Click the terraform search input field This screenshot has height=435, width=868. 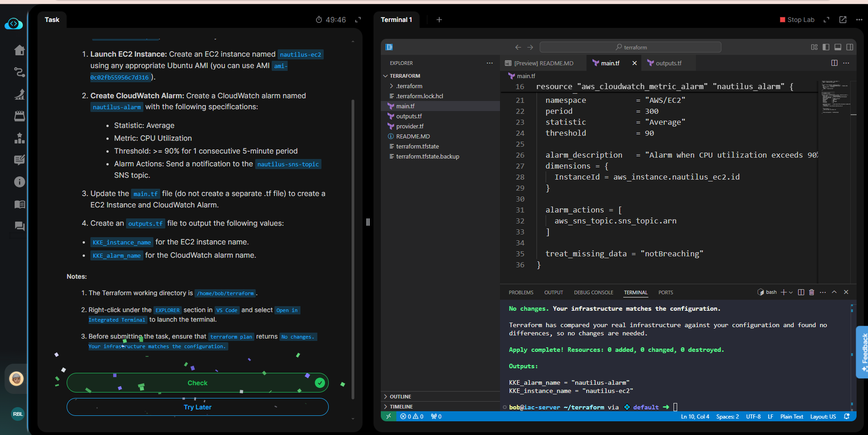click(x=630, y=47)
